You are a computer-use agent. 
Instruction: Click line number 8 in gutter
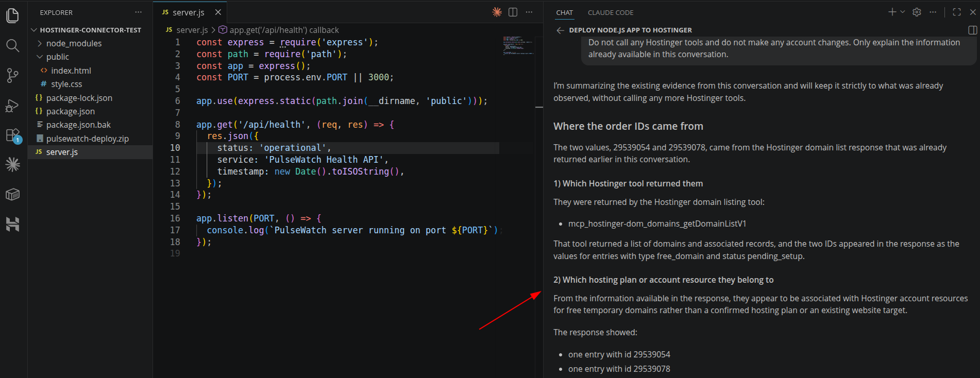click(178, 125)
